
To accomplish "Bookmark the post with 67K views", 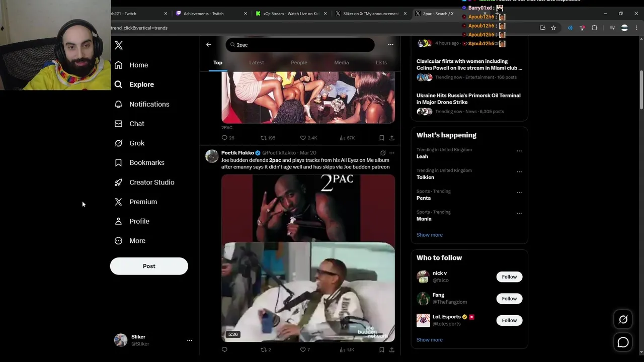I will pos(382,138).
